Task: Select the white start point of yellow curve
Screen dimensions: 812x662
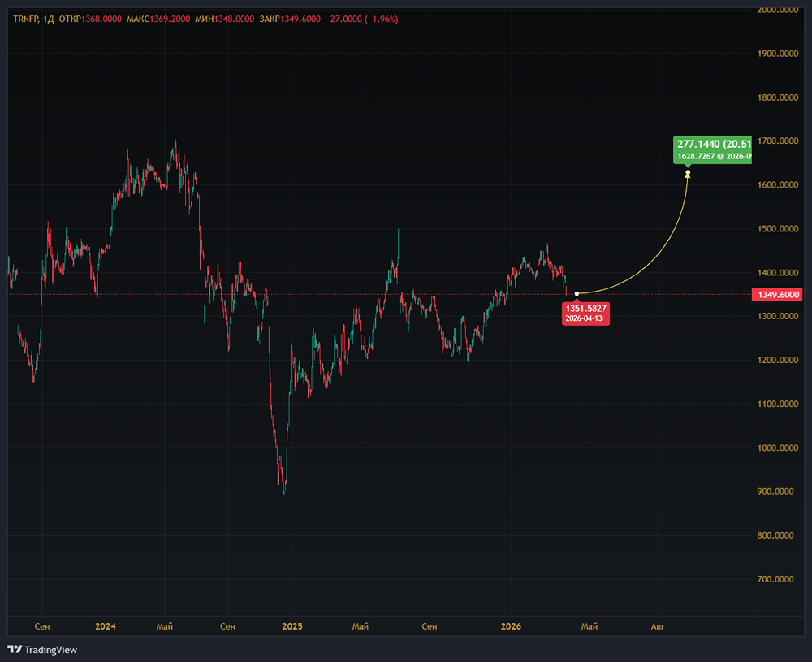Action: (577, 293)
